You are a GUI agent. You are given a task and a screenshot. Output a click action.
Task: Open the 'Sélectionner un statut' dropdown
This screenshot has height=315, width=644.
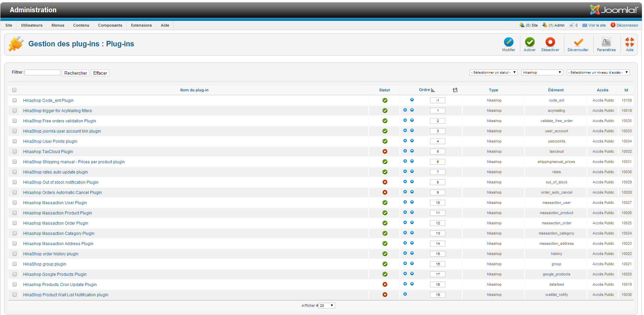(494, 72)
